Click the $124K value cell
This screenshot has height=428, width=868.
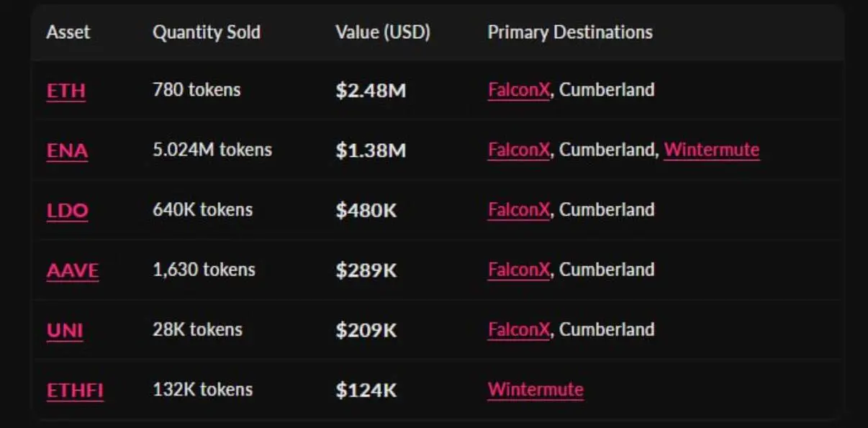coord(366,390)
